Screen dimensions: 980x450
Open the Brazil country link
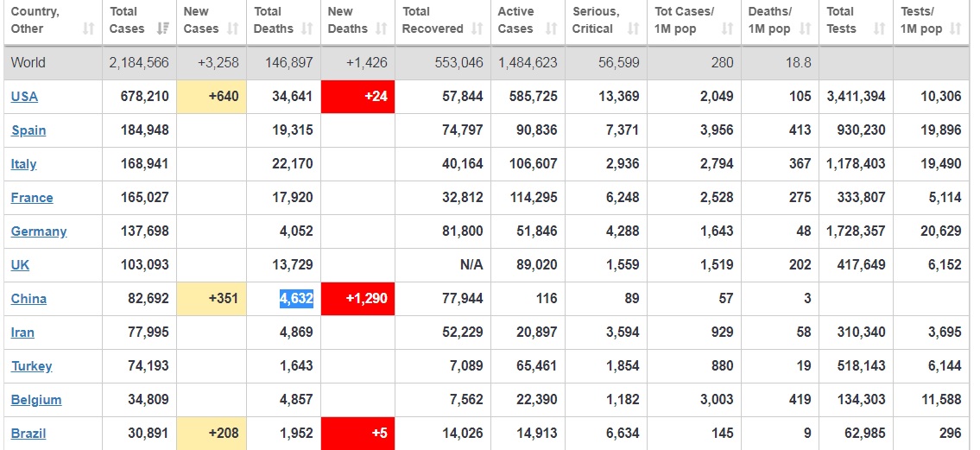[x=28, y=434]
